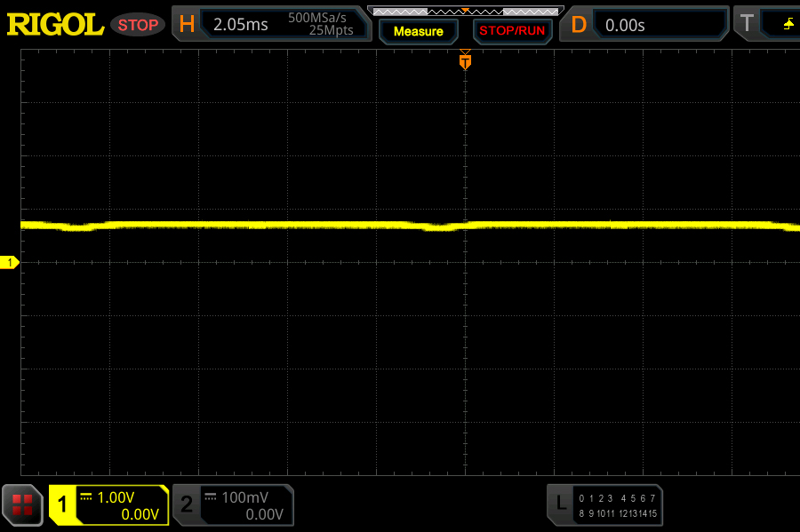
Task: Toggle channel 2 number tab
Action: tap(187, 505)
